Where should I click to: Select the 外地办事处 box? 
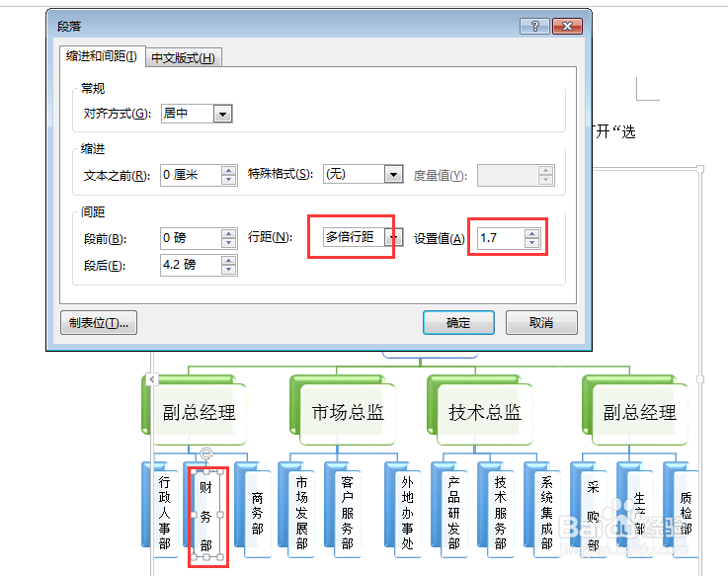(408, 513)
